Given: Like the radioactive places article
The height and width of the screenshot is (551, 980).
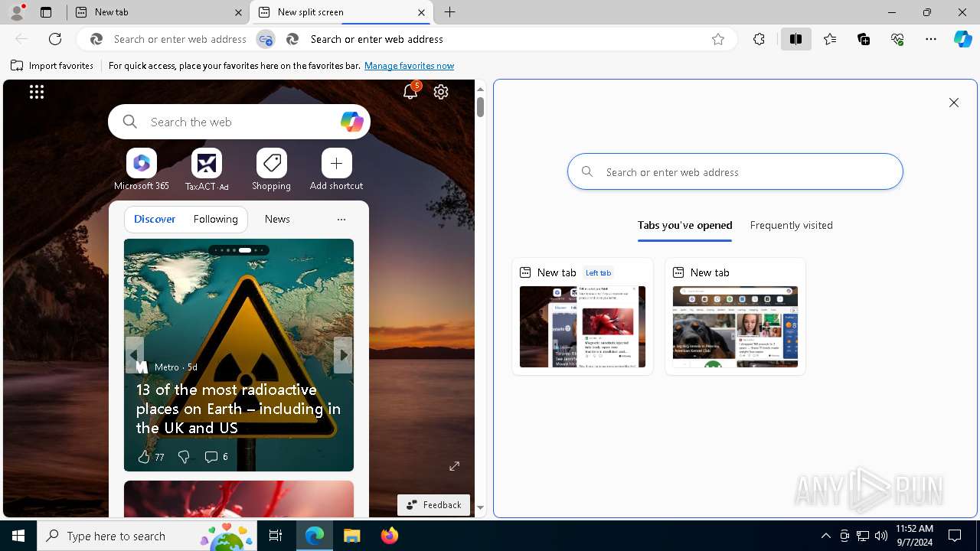Looking at the screenshot, I should 151,457.
